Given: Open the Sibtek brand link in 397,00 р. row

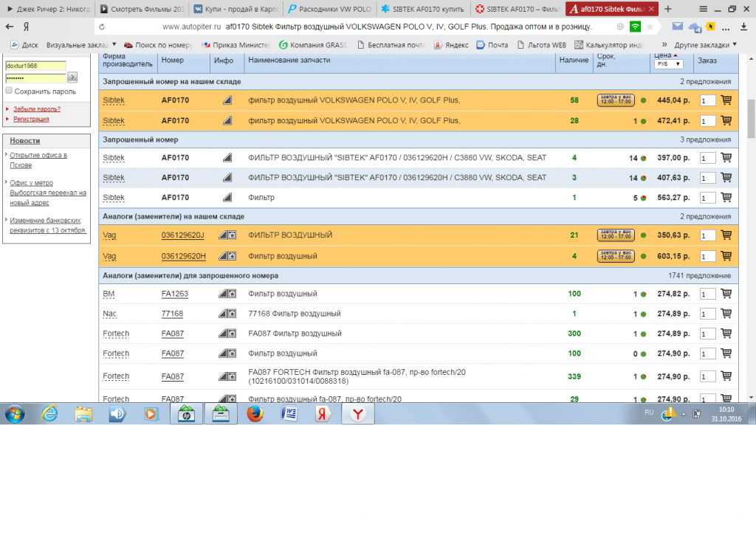Looking at the screenshot, I should [114, 157].
